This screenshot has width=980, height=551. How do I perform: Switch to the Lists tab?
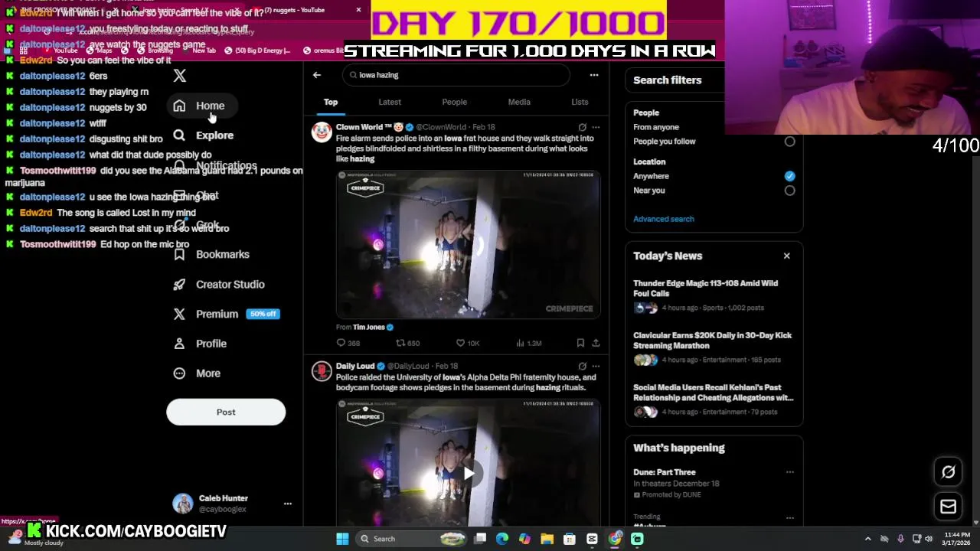point(580,102)
